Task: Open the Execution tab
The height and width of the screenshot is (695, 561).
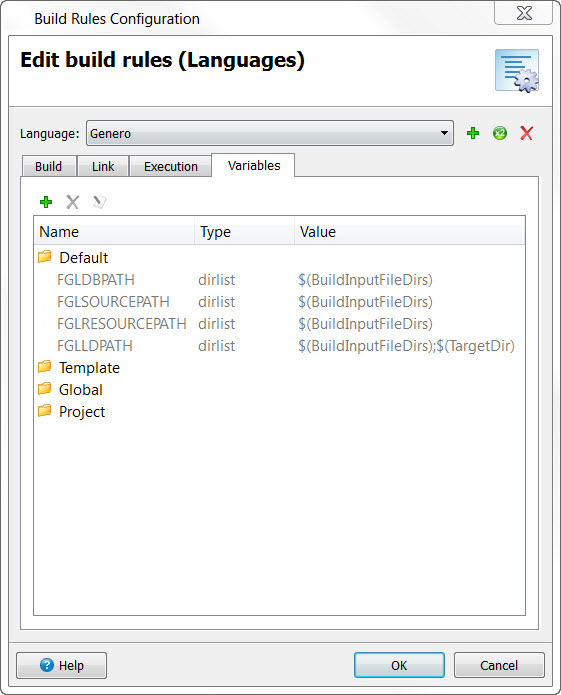Action: tap(171, 166)
